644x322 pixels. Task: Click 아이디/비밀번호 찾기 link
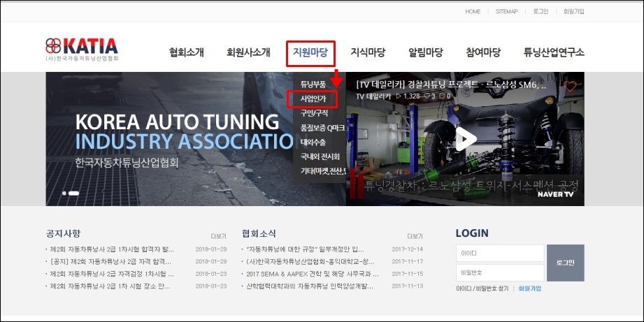click(x=482, y=288)
